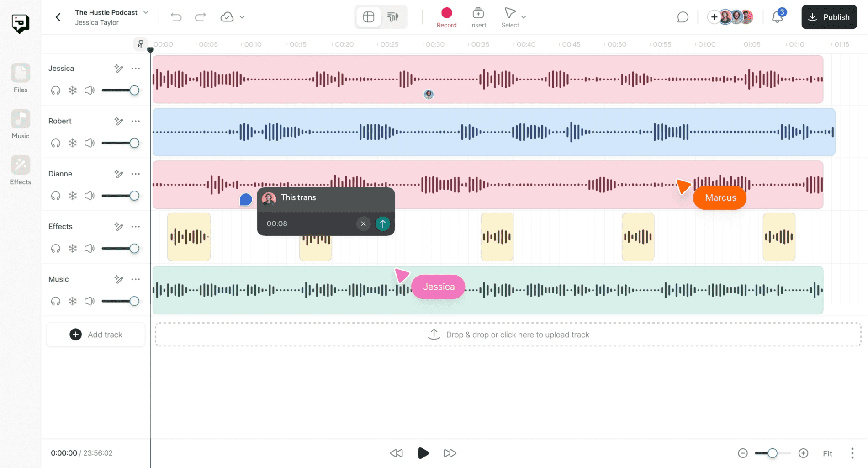Open the cloud save status icon
This screenshot has height=468, width=868.
tap(227, 17)
